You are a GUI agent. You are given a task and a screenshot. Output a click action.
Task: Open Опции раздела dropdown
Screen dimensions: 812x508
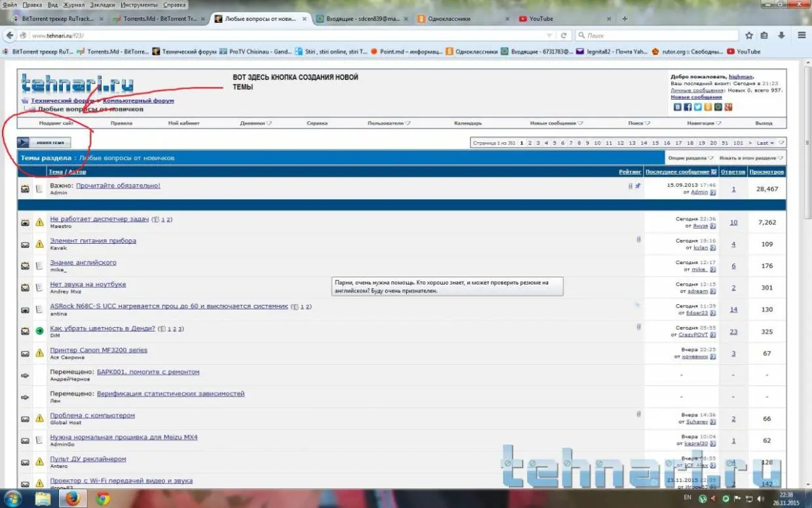(690, 158)
